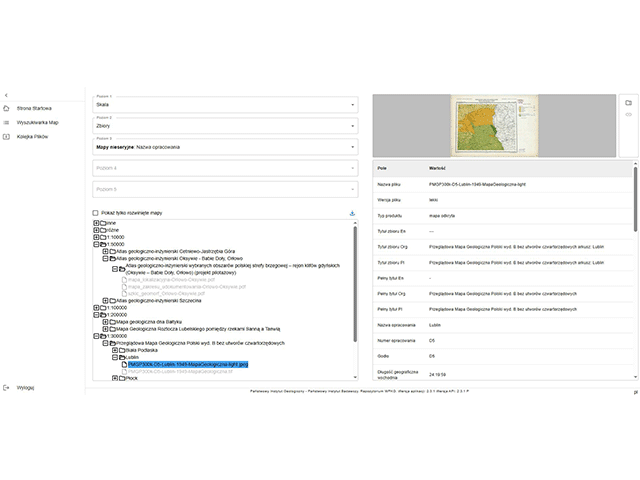Screen dimensions: 640x480
Task: Click the 'Wartość' column header
Action: [x=437, y=168]
